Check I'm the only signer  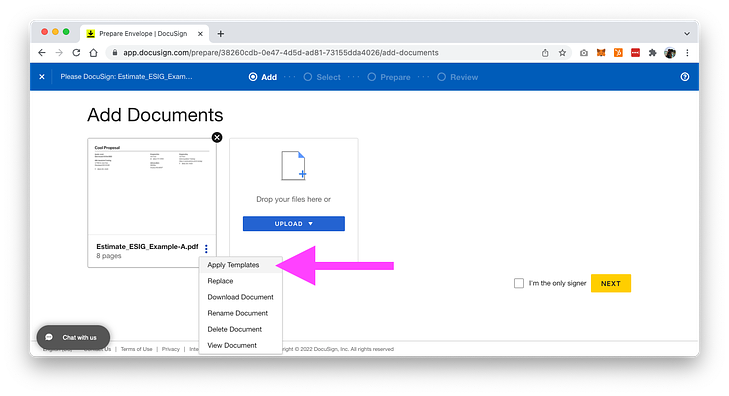click(519, 283)
